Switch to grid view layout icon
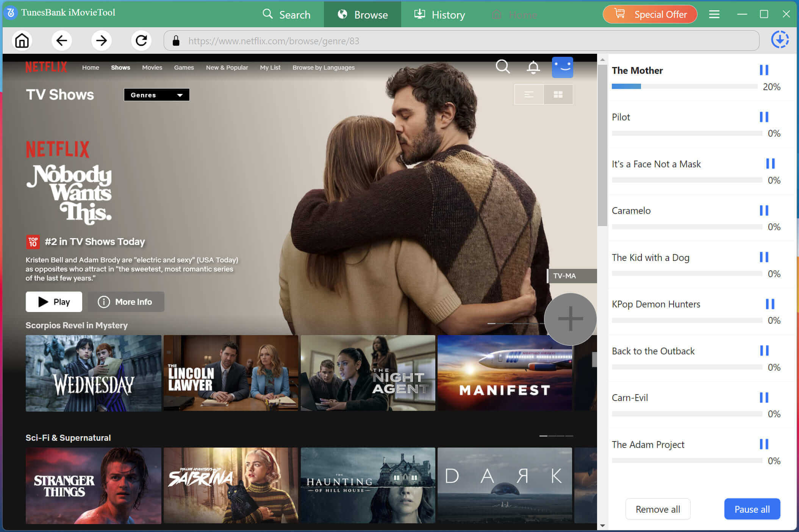This screenshot has height=532, width=799. tap(558, 95)
